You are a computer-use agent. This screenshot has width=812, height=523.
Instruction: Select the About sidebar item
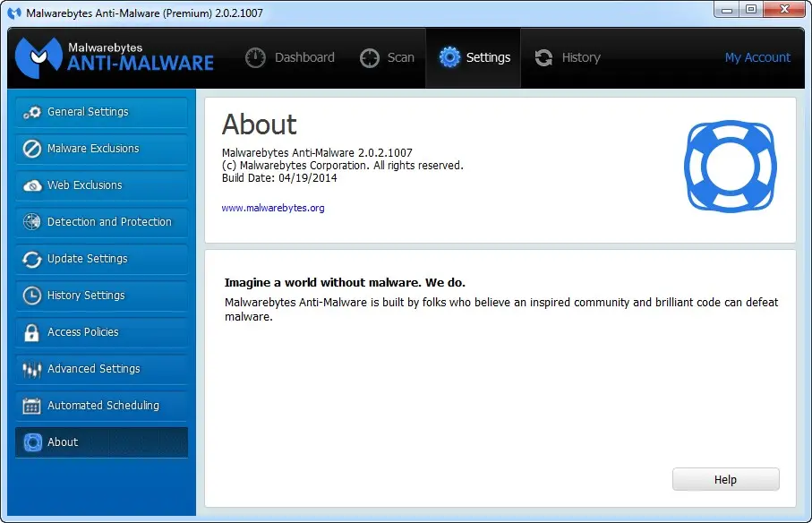101,442
